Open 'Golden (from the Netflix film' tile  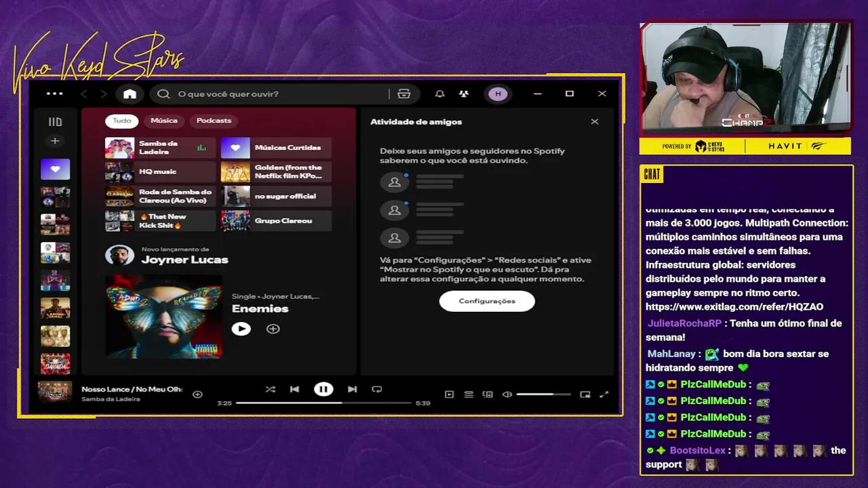(277, 172)
